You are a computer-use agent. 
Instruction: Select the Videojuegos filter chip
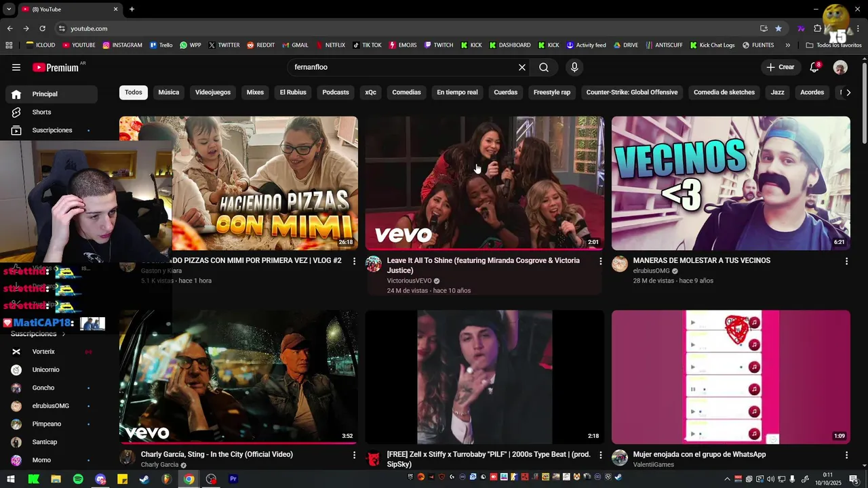[x=213, y=92]
